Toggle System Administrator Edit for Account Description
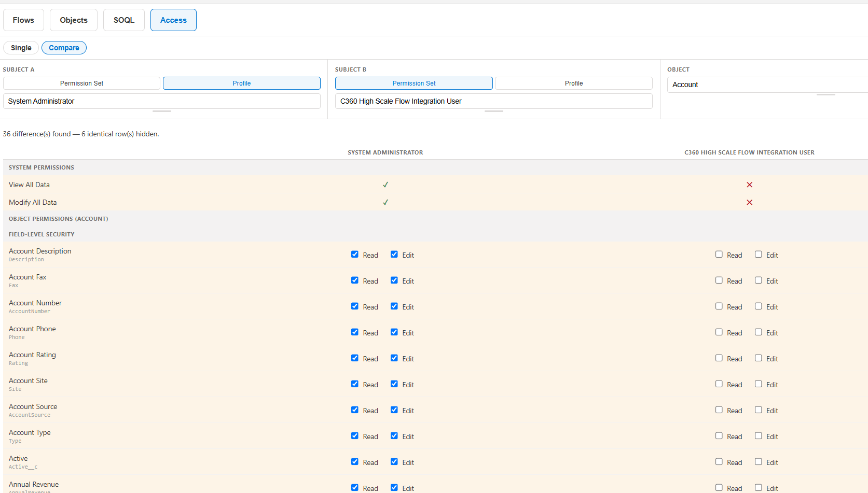868x493 pixels. click(x=394, y=255)
